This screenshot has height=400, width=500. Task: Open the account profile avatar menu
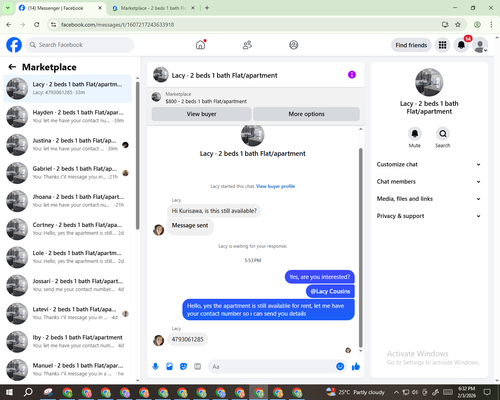tap(480, 45)
